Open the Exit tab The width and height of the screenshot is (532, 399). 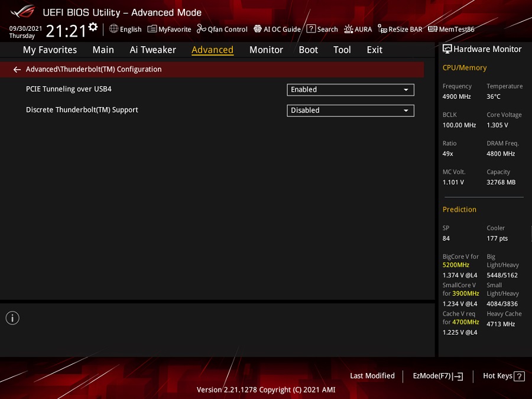(x=375, y=50)
